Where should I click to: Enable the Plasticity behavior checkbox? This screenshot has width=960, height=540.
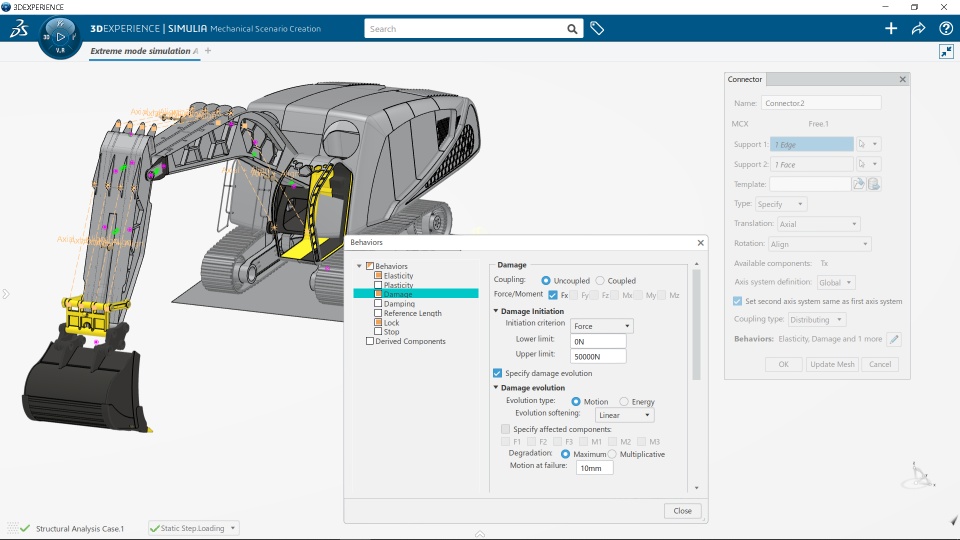pos(378,285)
